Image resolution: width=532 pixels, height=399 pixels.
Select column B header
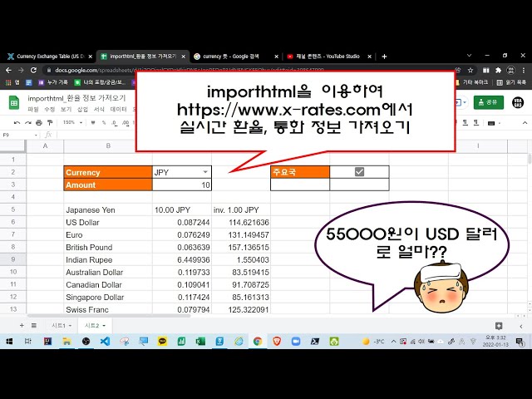click(108, 146)
